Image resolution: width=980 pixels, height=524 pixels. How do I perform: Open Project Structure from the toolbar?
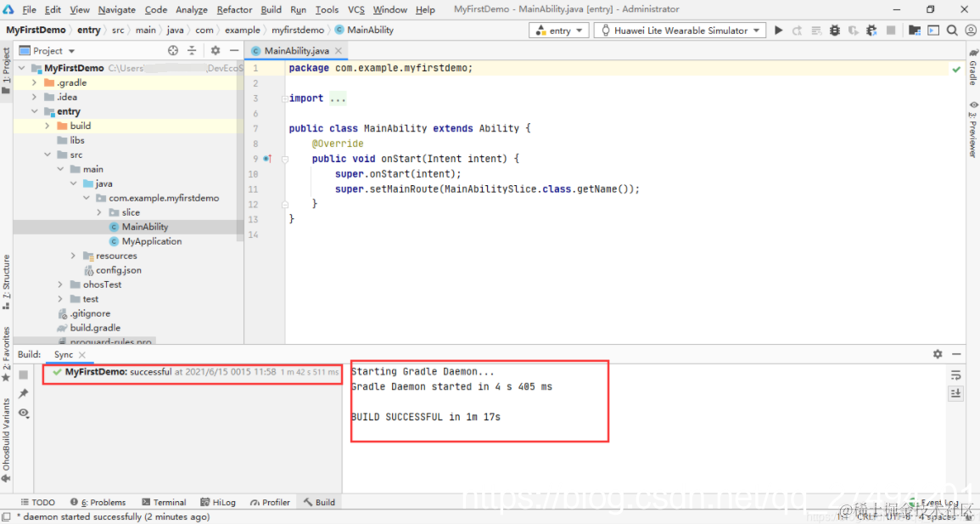(915, 30)
